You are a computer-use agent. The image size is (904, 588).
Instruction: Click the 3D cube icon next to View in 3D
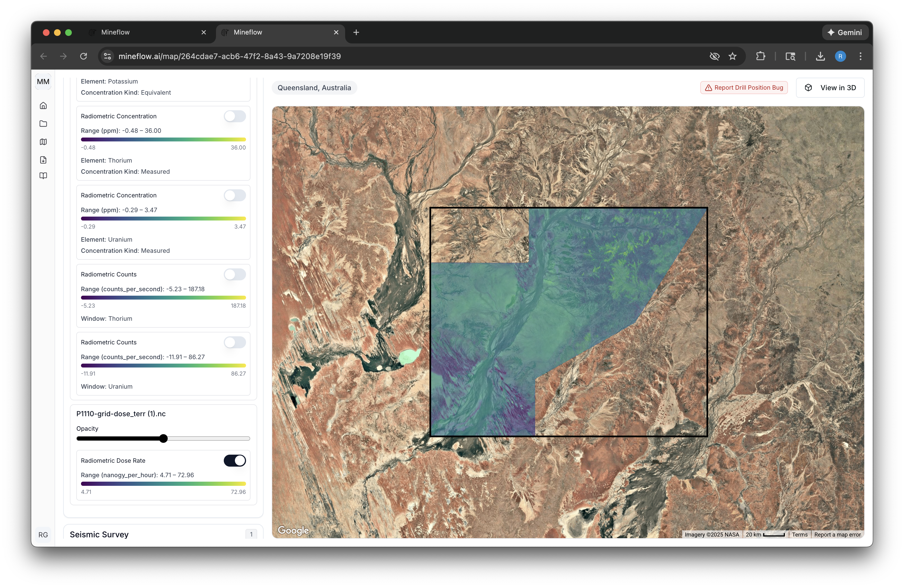(x=809, y=87)
